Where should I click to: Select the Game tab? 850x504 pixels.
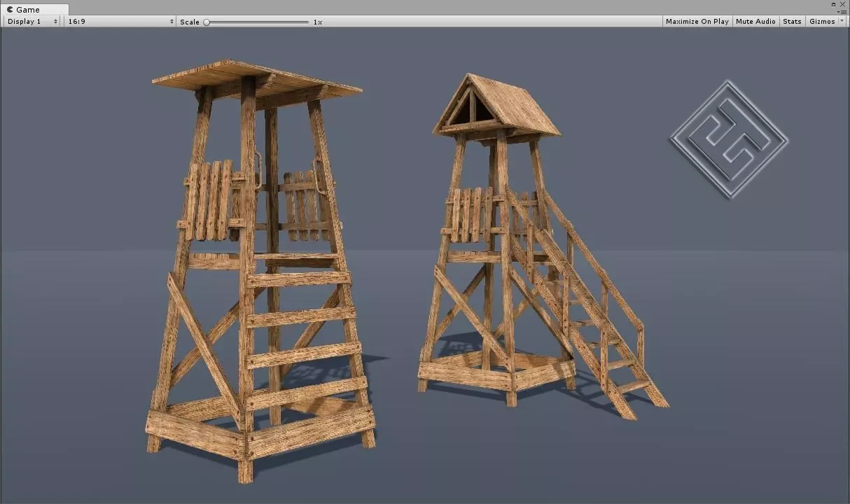[35, 9]
